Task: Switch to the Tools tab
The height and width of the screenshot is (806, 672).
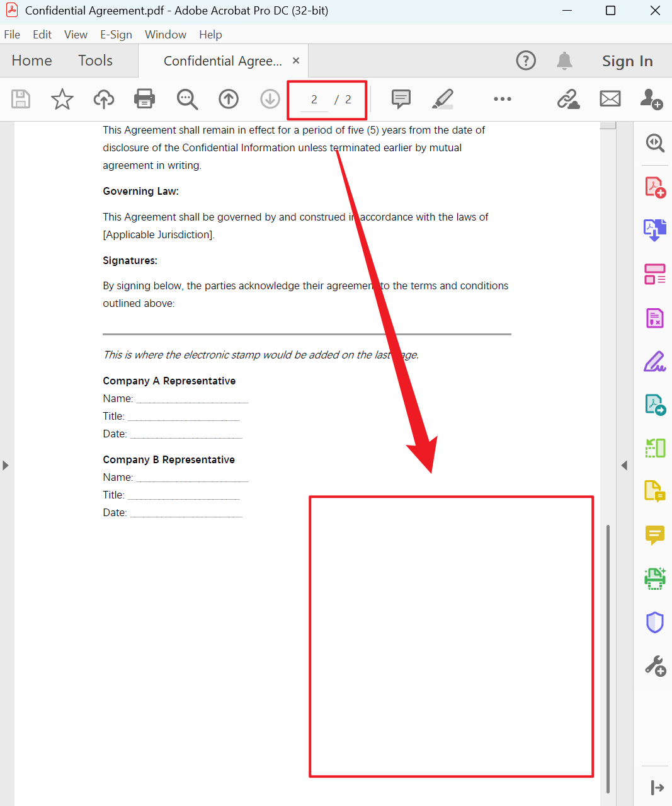Action: pyautogui.click(x=95, y=60)
